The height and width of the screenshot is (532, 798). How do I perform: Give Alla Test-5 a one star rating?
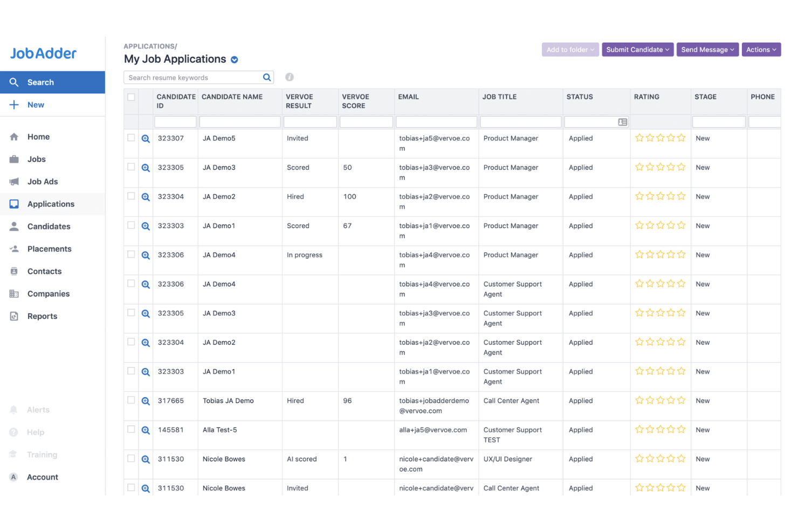point(639,430)
